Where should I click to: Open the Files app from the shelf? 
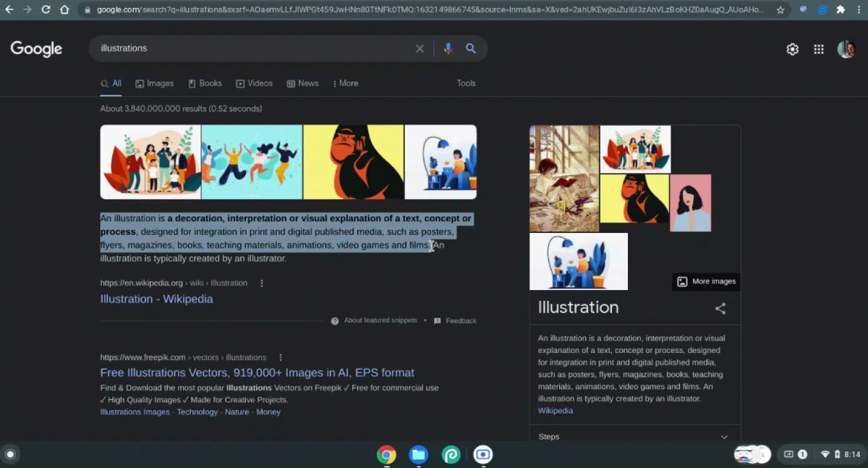click(418, 455)
